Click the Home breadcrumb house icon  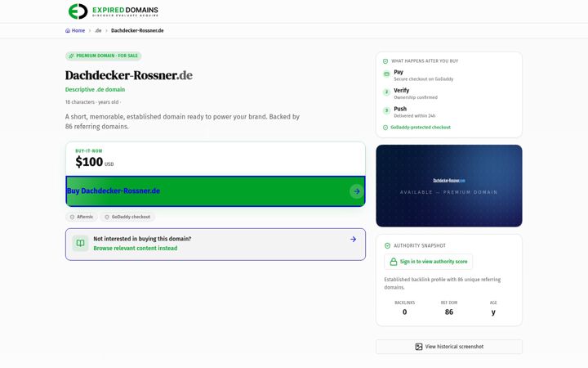(68, 31)
